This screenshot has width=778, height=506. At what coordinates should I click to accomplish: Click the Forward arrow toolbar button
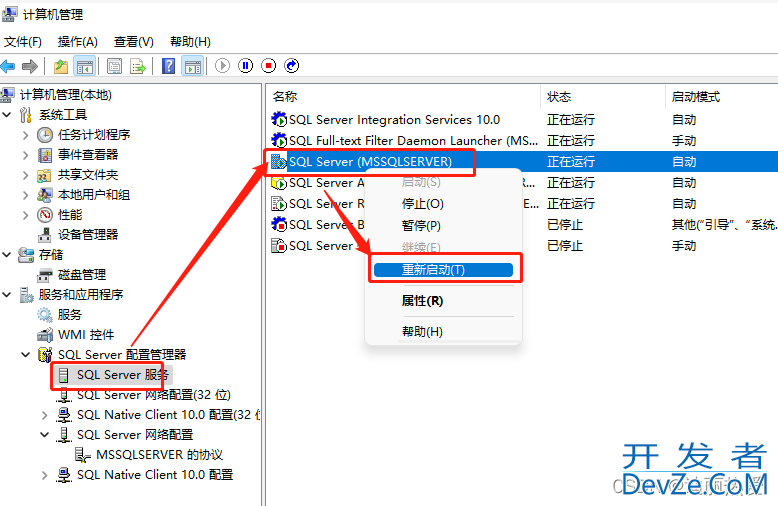point(30,65)
